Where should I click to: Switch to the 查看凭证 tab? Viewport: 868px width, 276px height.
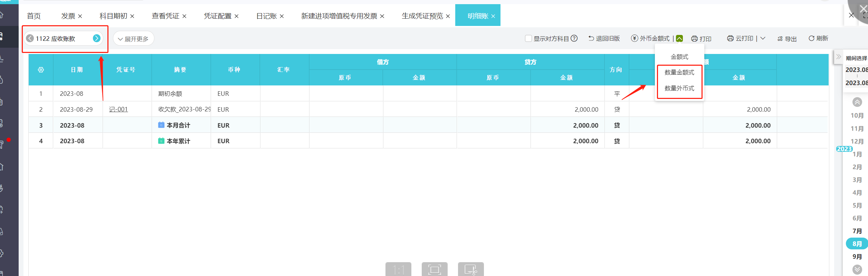(x=165, y=16)
